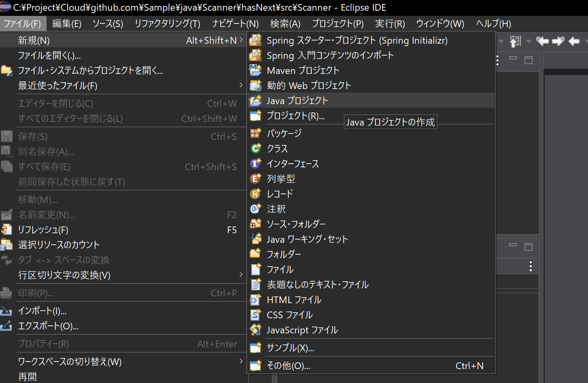The image size is (588, 383).
Task: Open ウィンドウ(W) menu
Action: (x=440, y=24)
